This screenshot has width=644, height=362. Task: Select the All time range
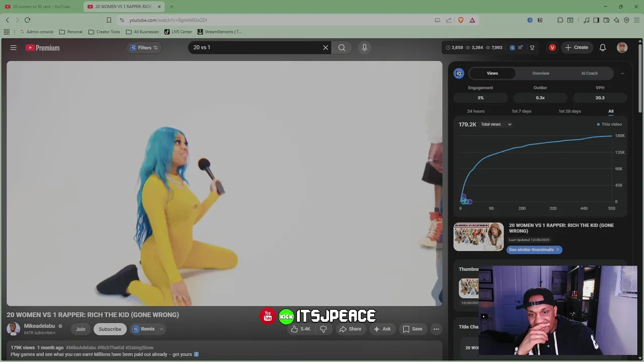tap(611, 111)
